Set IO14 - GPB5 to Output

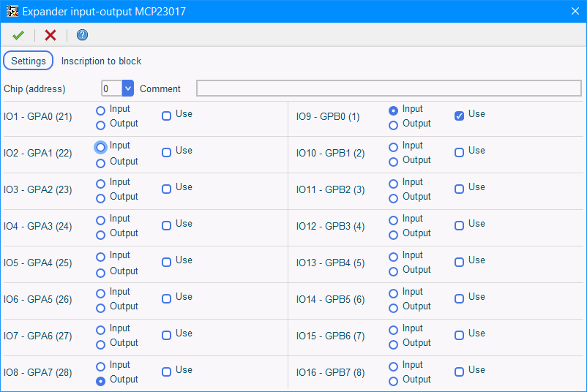394,308
